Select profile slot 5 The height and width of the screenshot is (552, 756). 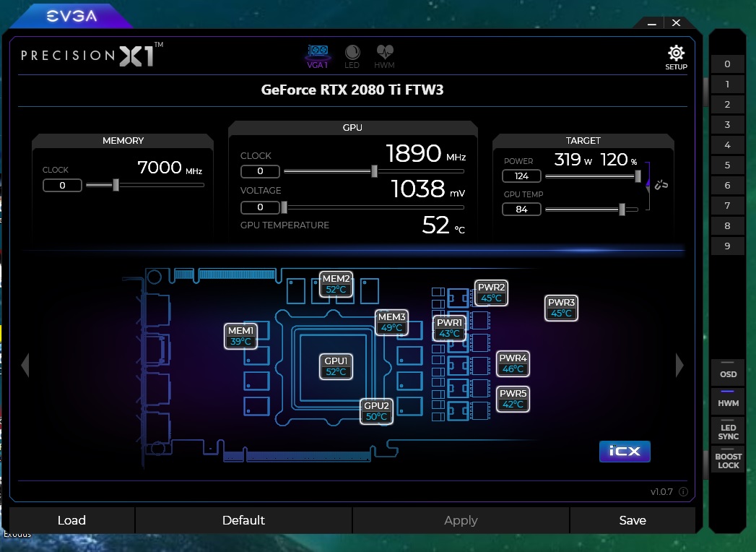(727, 165)
